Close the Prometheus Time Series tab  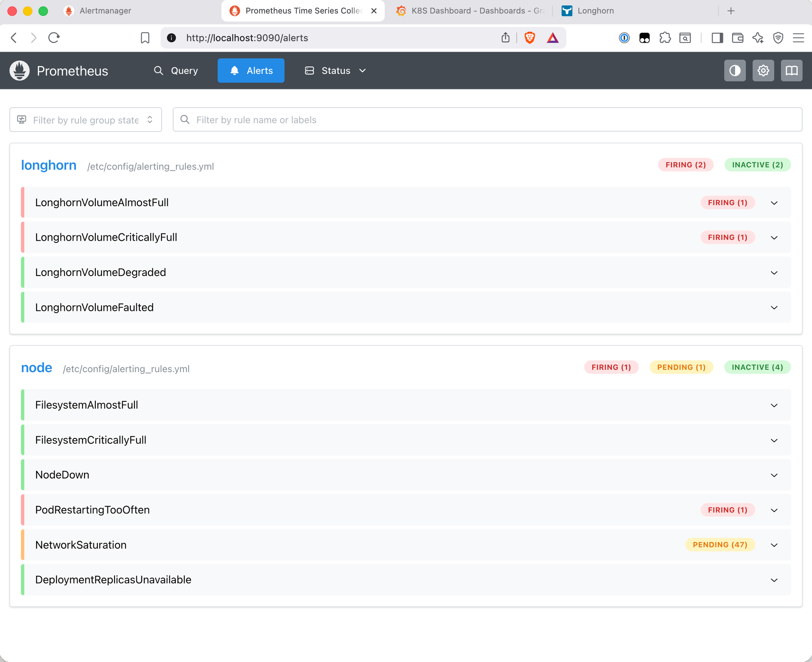(374, 11)
